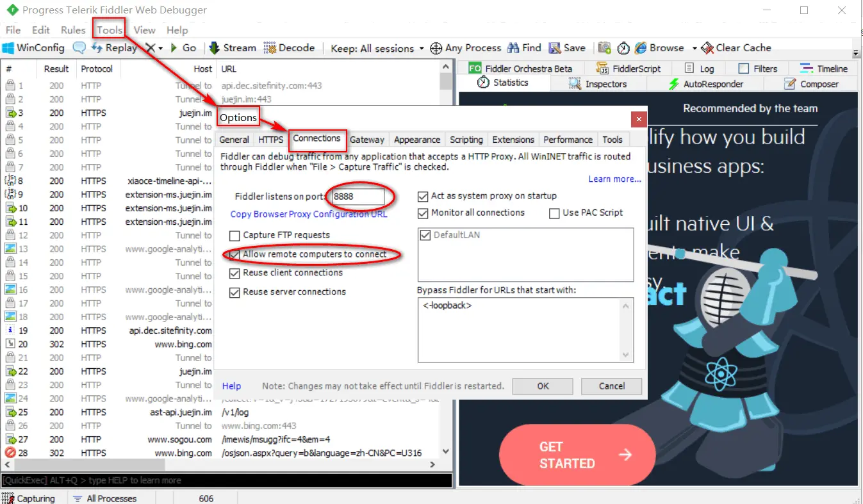Screen dimensions: 863x504
Task: Click Copy Browser Proxy Configuration URL link
Action: click(309, 214)
